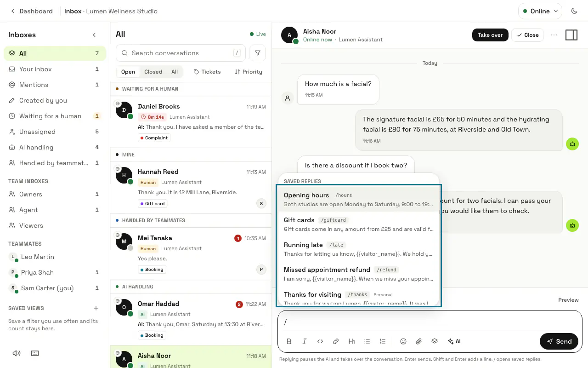Switch to the Closed conversations tab

[x=153, y=72]
